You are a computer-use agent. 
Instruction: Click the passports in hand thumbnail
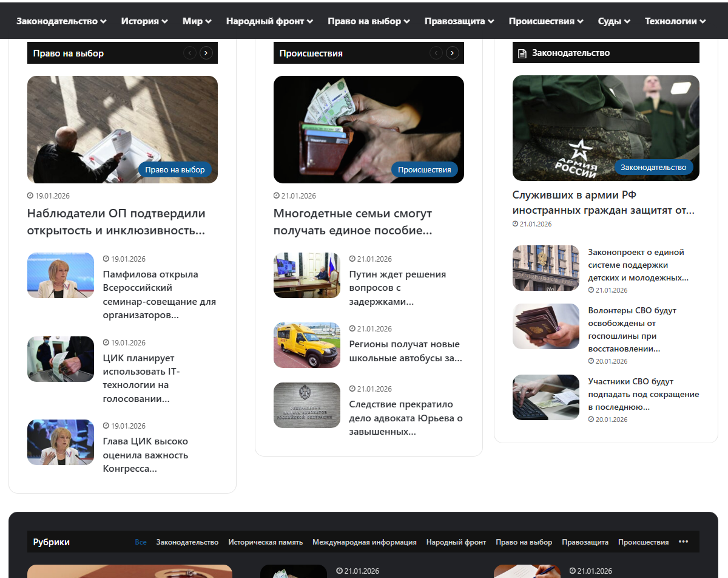546,326
